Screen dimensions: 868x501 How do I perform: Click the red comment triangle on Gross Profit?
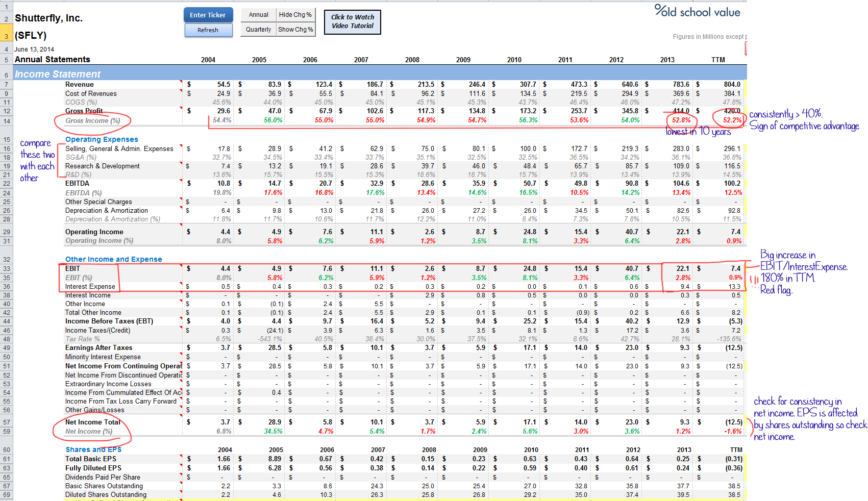[x=182, y=108]
